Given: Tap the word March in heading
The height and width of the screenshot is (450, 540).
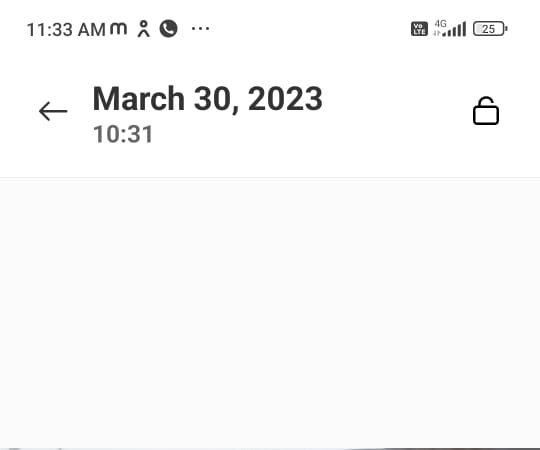Looking at the screenshot, I should (x=139, y=98).
